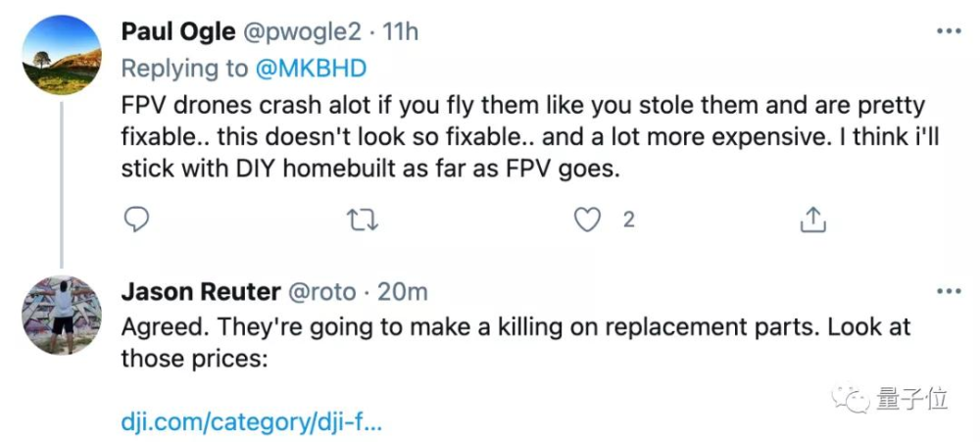The height and width of the screenshot is (442, 980).
Task: Click the like count of 2
Action: 628,220
